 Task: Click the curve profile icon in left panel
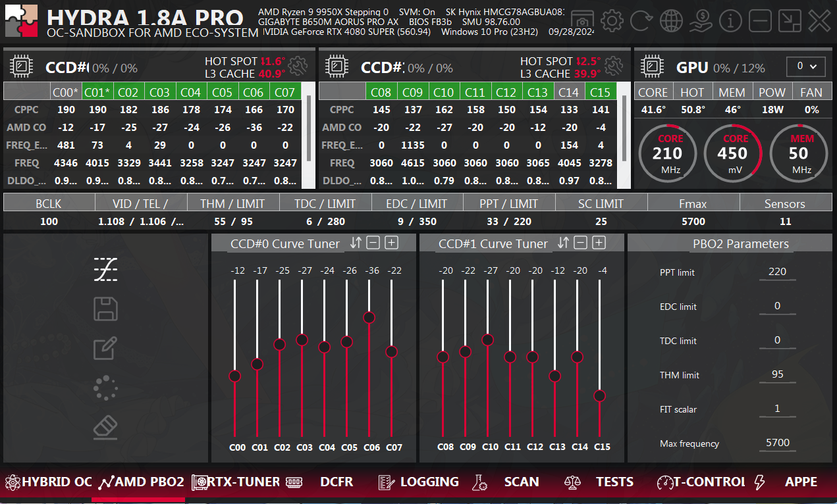[105, 269]
